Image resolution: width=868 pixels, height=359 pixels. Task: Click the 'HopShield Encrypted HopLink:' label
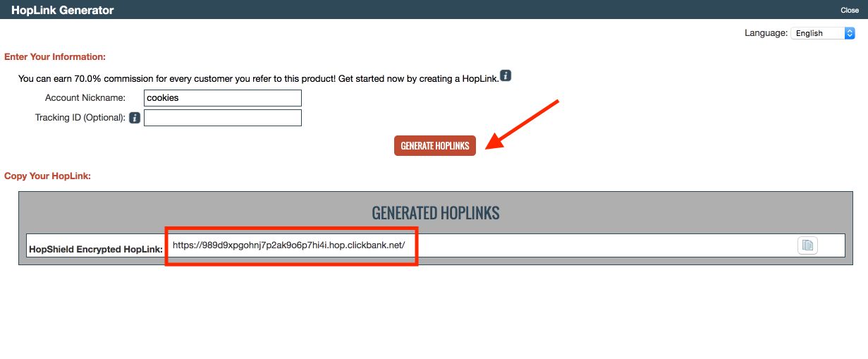96,249
